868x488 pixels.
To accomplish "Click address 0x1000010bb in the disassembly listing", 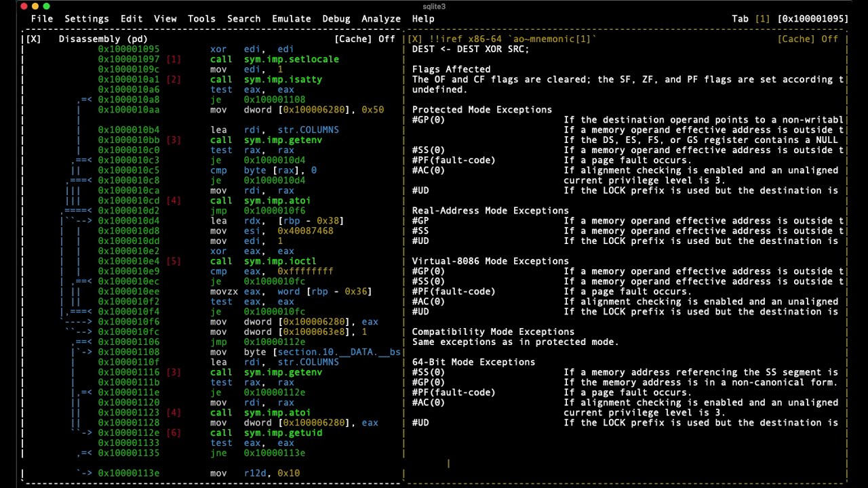I will point(129,140).
